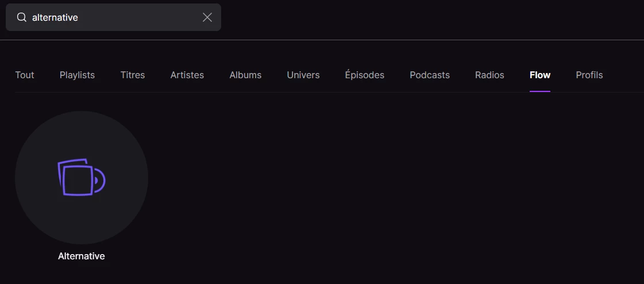This screenshot has width=644, height=284.
Task: Click the active Flow tab label
Action: click(x=540, y=75)
